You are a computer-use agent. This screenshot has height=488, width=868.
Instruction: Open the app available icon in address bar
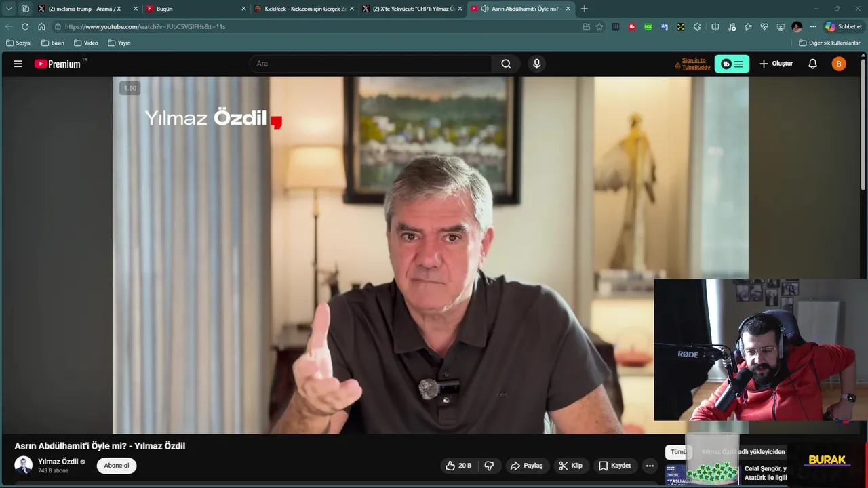(x=586, y=26)
